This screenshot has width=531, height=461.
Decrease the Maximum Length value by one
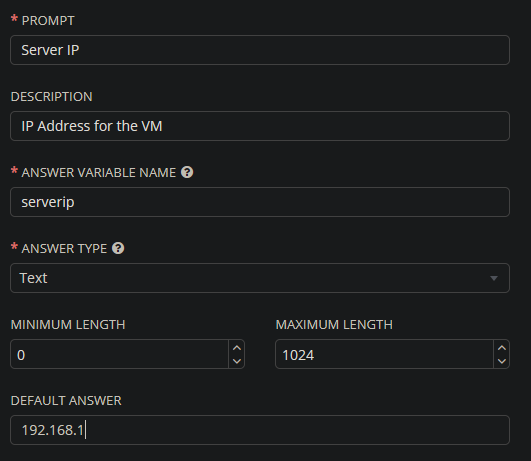[x=502, y=361]
